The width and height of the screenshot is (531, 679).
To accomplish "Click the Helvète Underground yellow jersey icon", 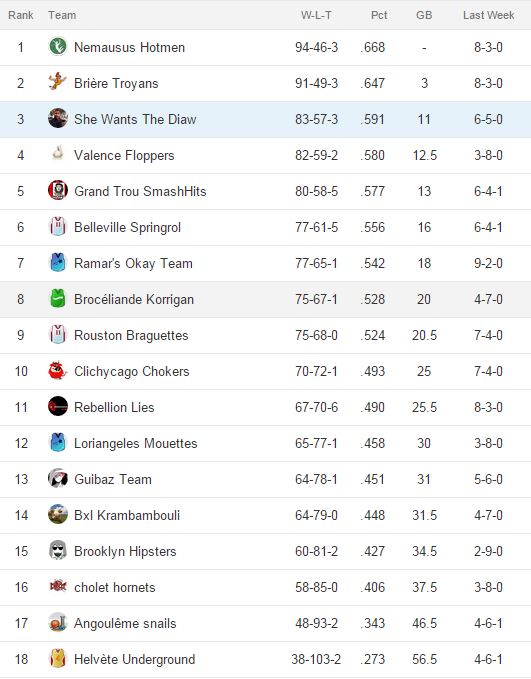I will click(58, 658).
